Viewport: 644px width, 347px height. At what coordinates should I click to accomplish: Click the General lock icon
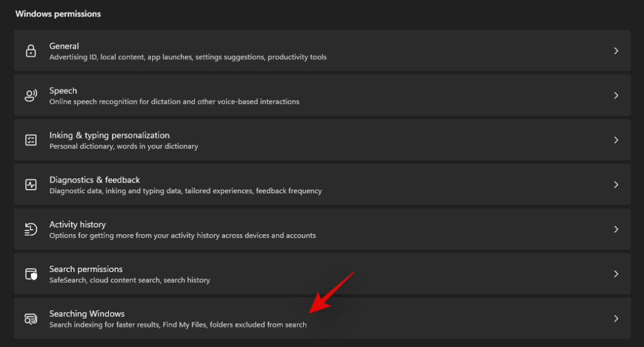point(31,51)
